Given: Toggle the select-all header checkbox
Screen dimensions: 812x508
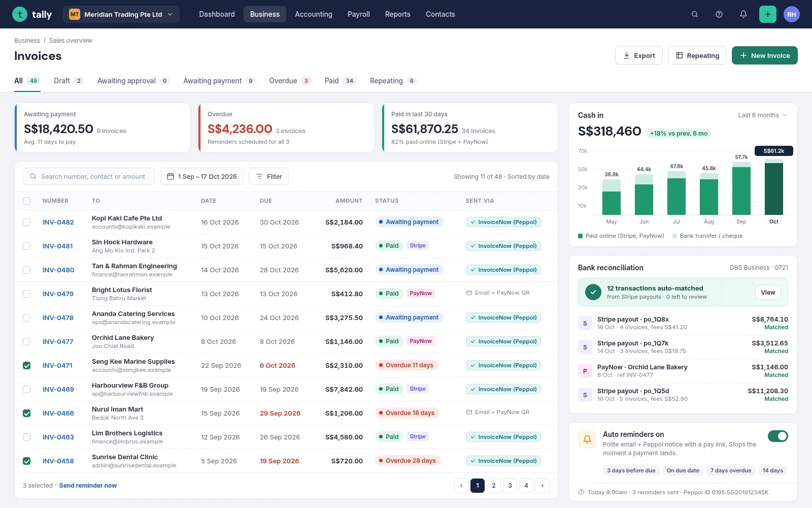Looking at the screenshot, I should click(27, 201).
